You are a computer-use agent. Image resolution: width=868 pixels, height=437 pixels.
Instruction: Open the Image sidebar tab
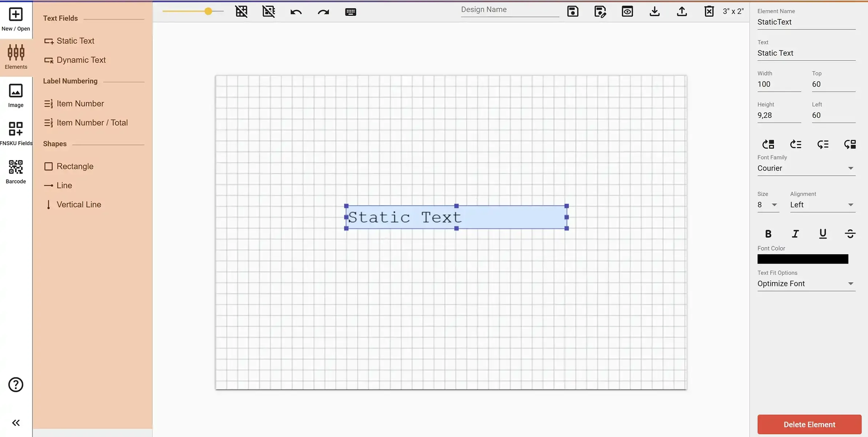coord(16,96)
